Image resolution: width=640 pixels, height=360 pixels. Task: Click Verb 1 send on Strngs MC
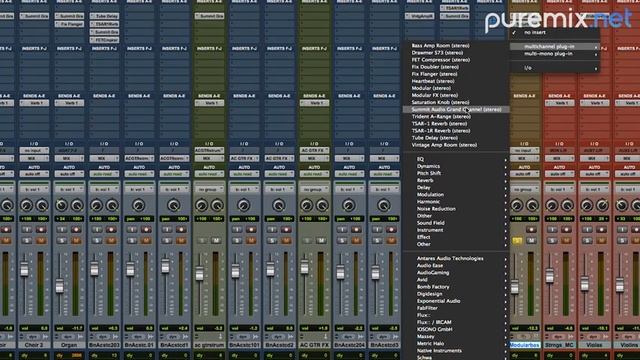click(560, 103)
